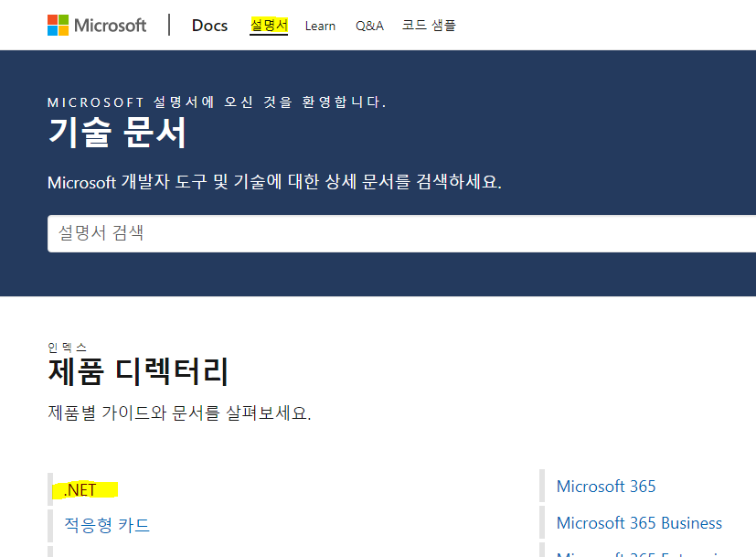Click the 제품 디렉터리 heading
The width and height of the screenshot is (756, 557).
click(138, 371)
